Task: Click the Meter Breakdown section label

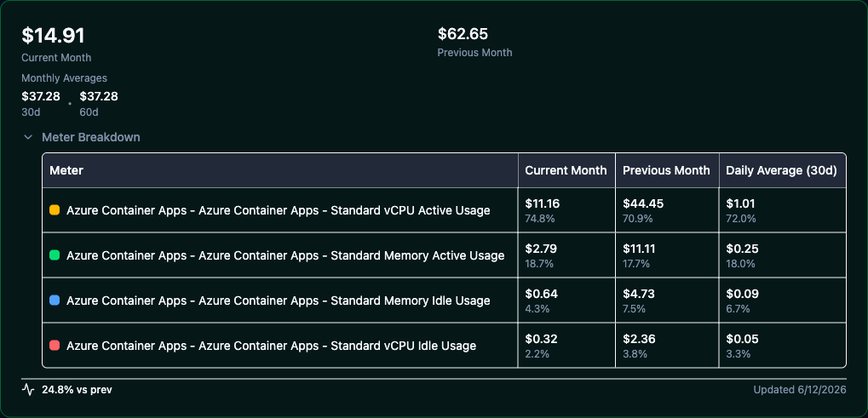Action: pos(91,137)
